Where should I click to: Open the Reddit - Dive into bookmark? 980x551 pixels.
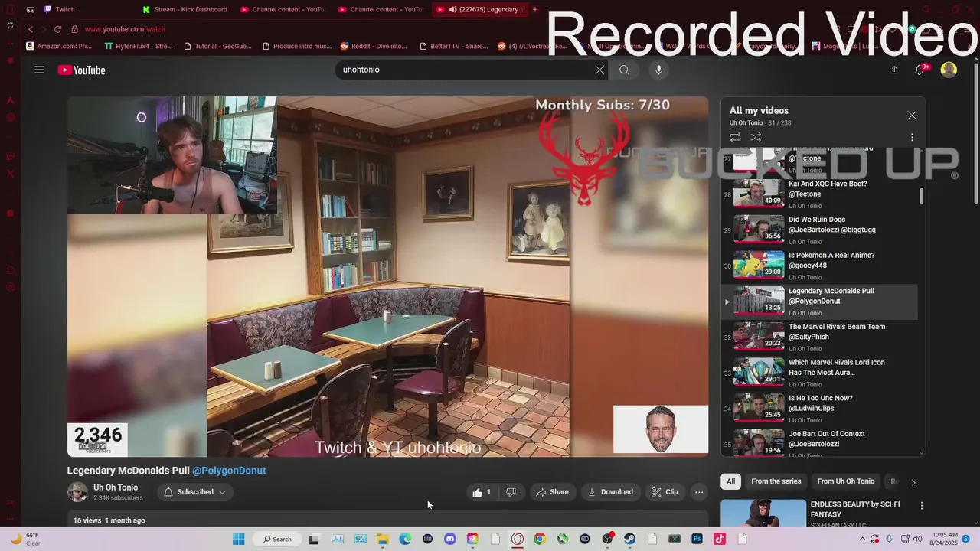click(374, 46)
